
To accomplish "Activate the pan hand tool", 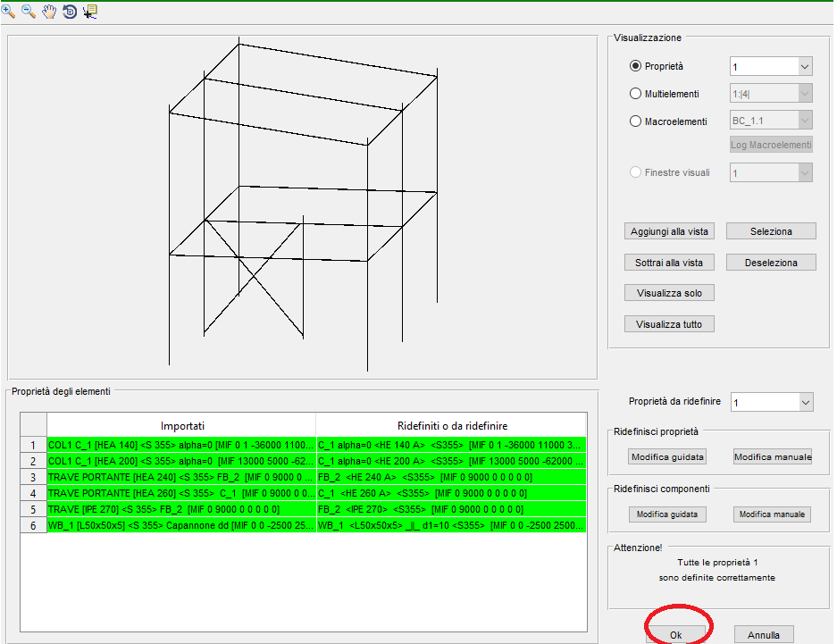I will coord(49,11).
